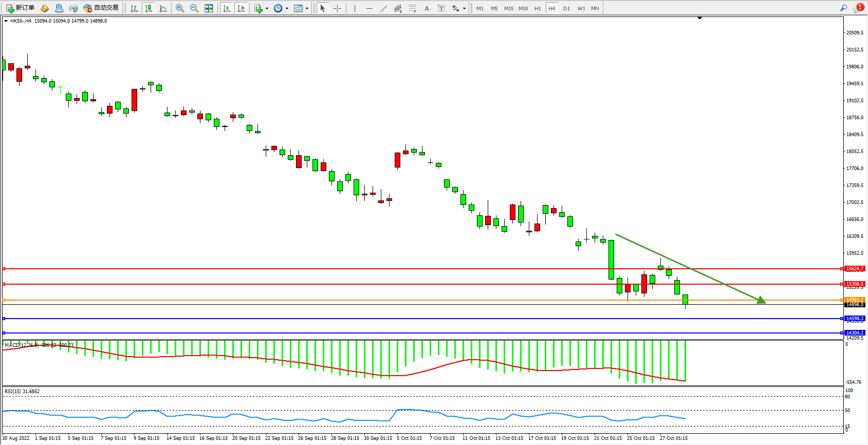Screen dimensions: 868x445
Task: Switch chart to bar chart mode
Action: click(x=134, y=8)
